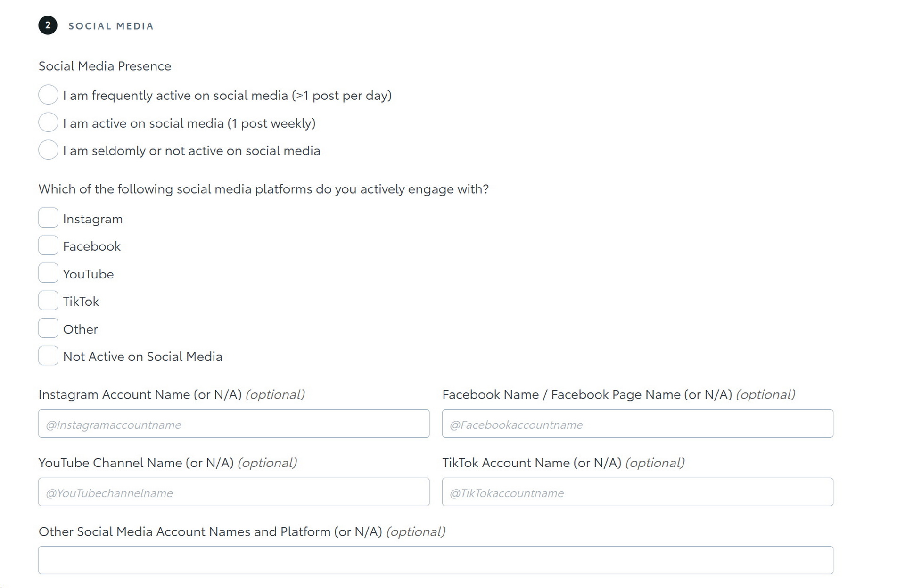The height and width of the screenshot is (588, 905).
Task: Click the step 2 number badge
Action: pos(48,25)
